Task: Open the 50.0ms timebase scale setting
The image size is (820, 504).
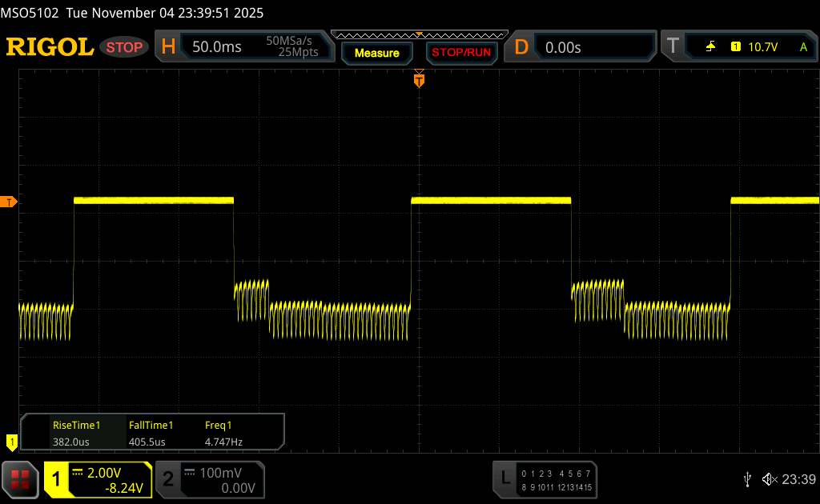Action: [x=217, y=47]
